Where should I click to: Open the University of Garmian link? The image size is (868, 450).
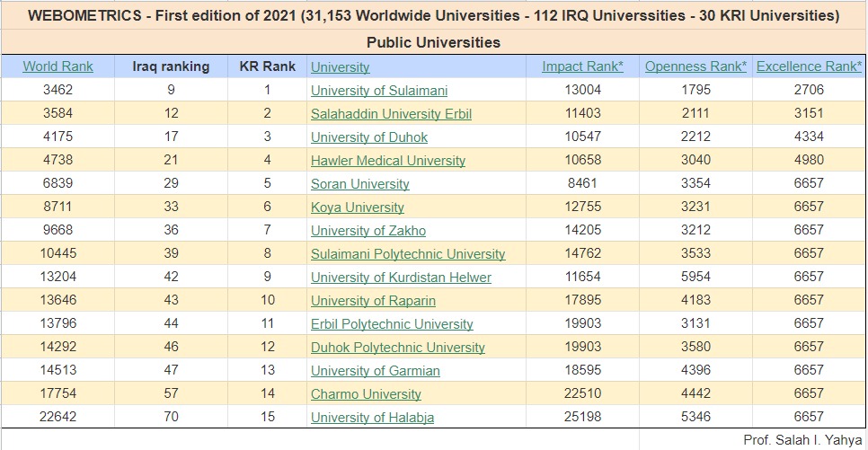375,370
